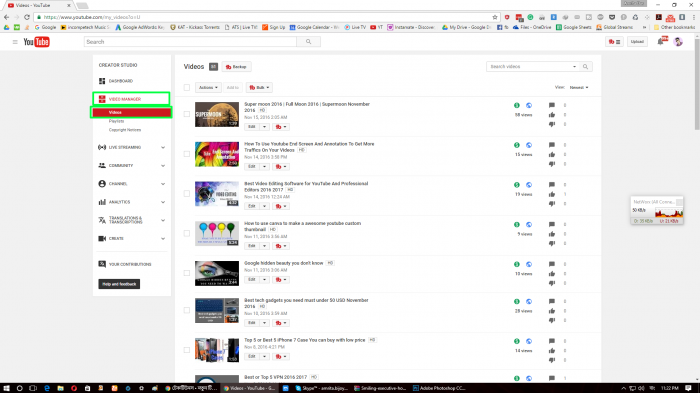Open the Bulk dropdown

[259, 88]
